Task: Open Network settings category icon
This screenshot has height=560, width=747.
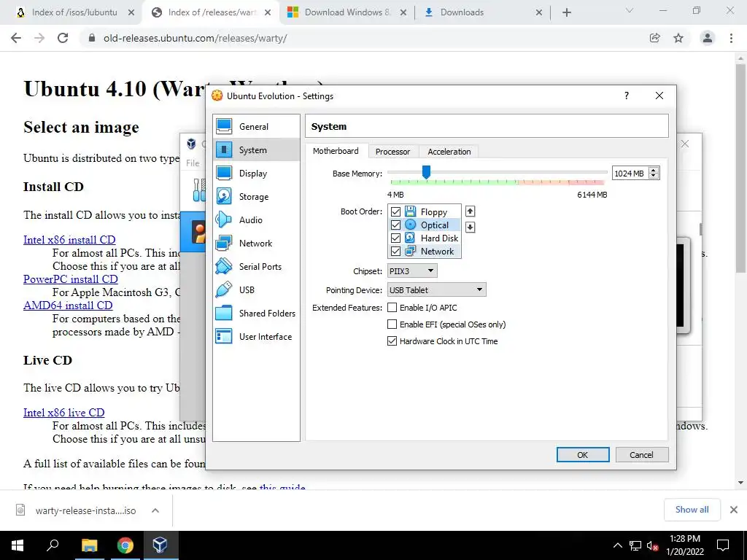Action: click(x=224, y=244)
